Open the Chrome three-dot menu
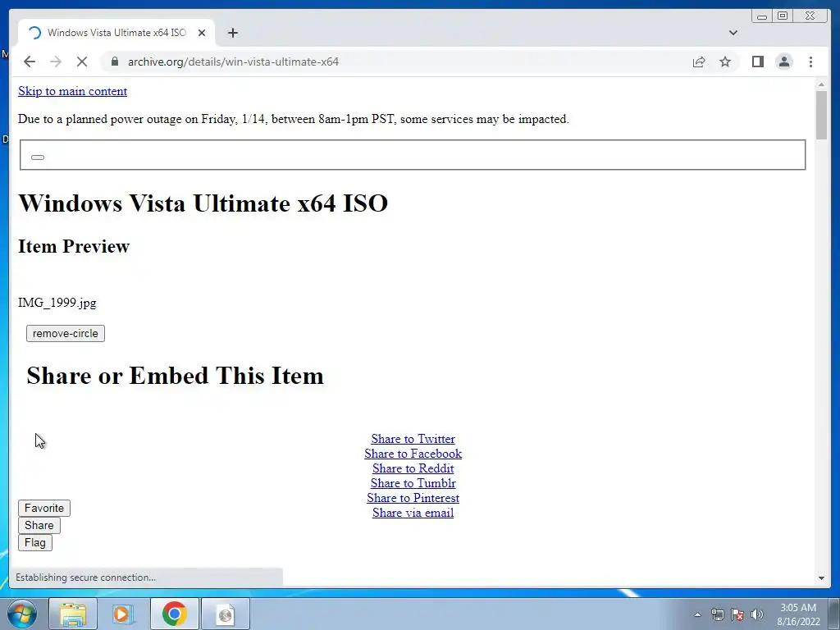This screenshot has height=630, width=840. 810,62
